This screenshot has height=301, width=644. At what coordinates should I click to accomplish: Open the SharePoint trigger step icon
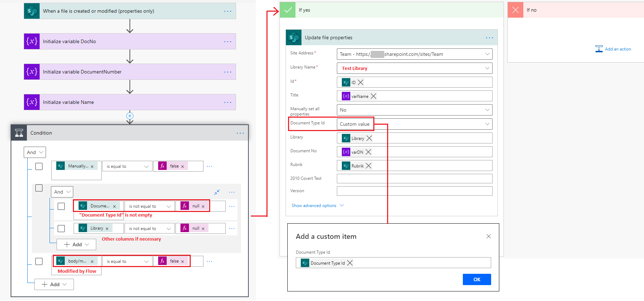[x=32, y=11]
